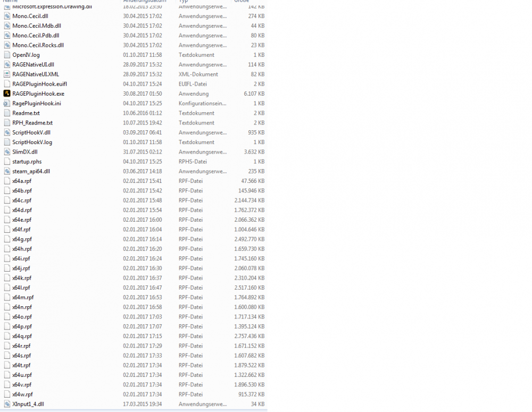Screen dimensions: 532x412
Task: Click the file name x64o.rpf
Action: pos(22,317)
